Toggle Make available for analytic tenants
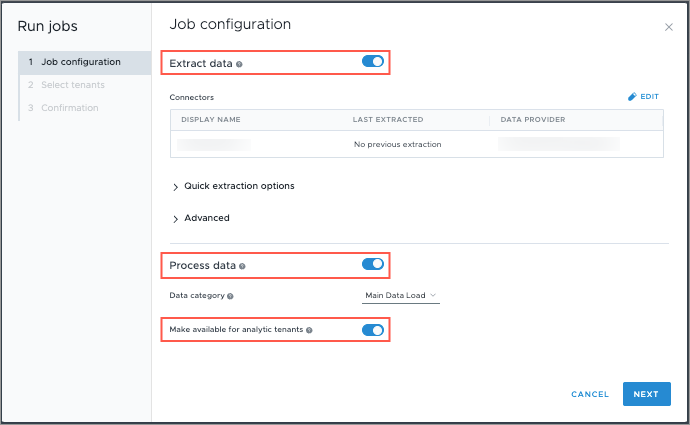690x425 pixels. point(373,329)
